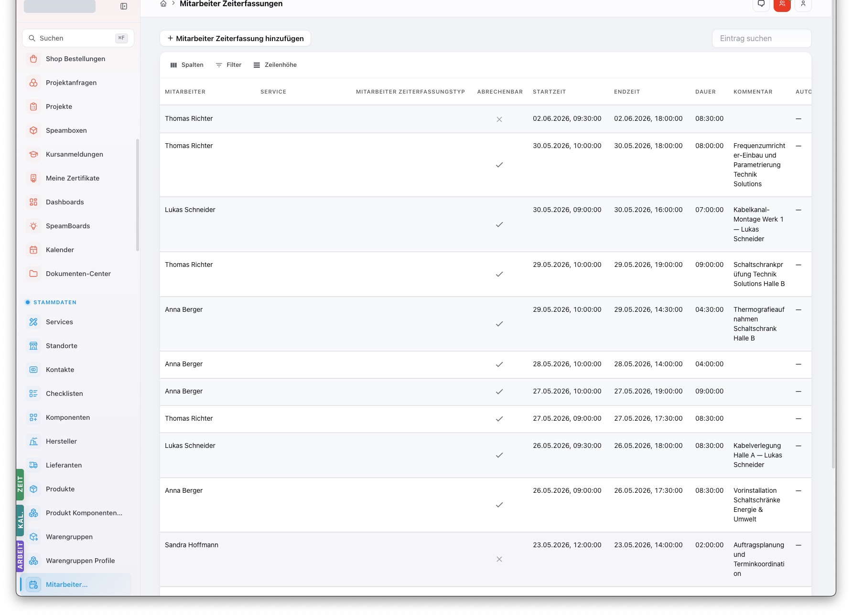The height and width of the screenshot is (616, 852).
Task: Switch to the purple ARBEIT side tab
Action: pos(20,555)
